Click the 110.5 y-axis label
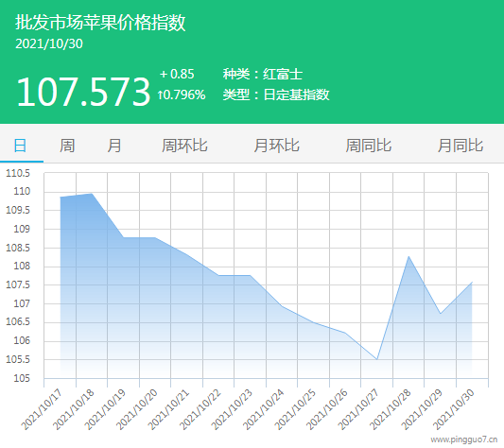Image resolution: width=504 pixels, height=448 pixels. point(18,173)
